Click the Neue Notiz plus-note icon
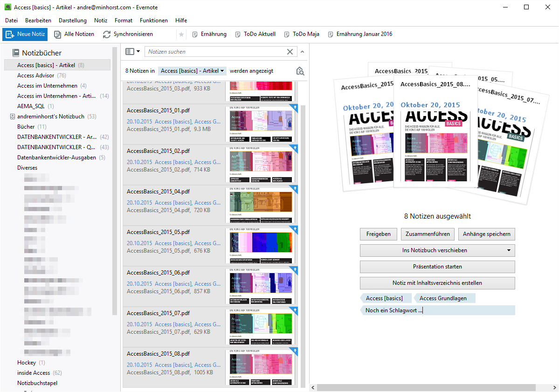559x392 pixels. click(x=10, y=34)
